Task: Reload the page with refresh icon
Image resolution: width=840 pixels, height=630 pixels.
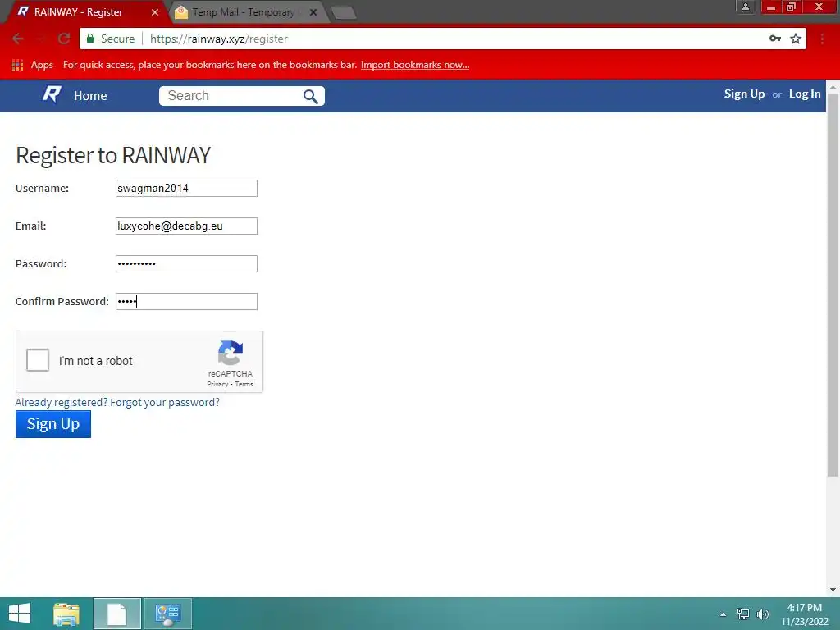Action: 64,39
